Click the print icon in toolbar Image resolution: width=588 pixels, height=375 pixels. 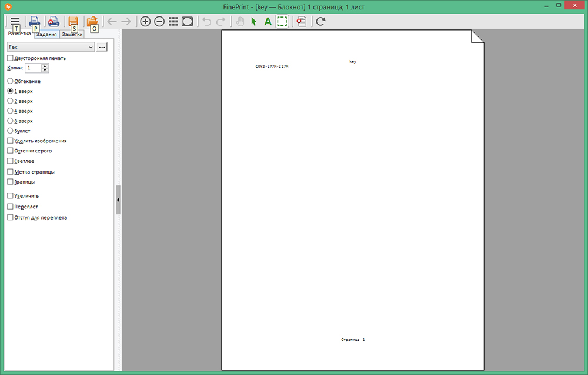[x=34, y=21]
